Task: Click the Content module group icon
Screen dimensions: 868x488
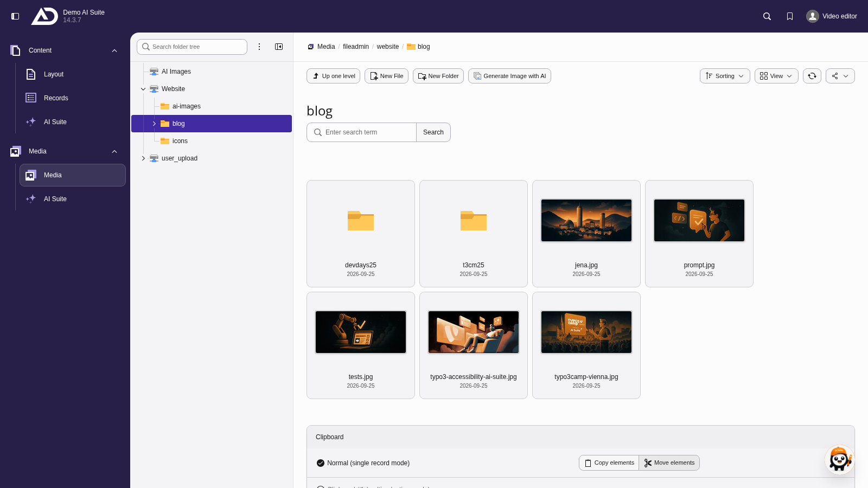Action: coord(16,50)
